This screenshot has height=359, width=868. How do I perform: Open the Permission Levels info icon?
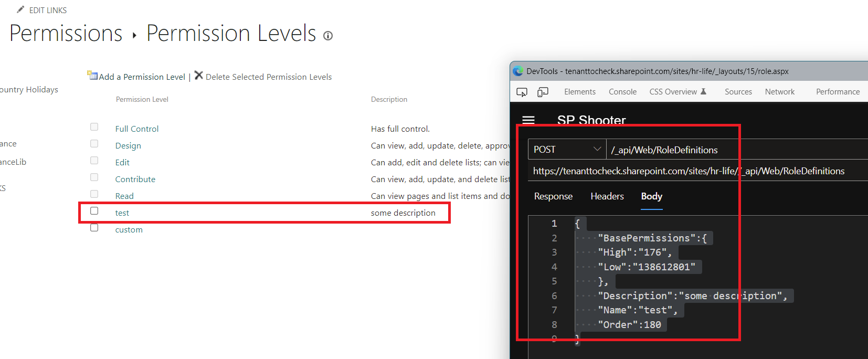click(328, 36)
